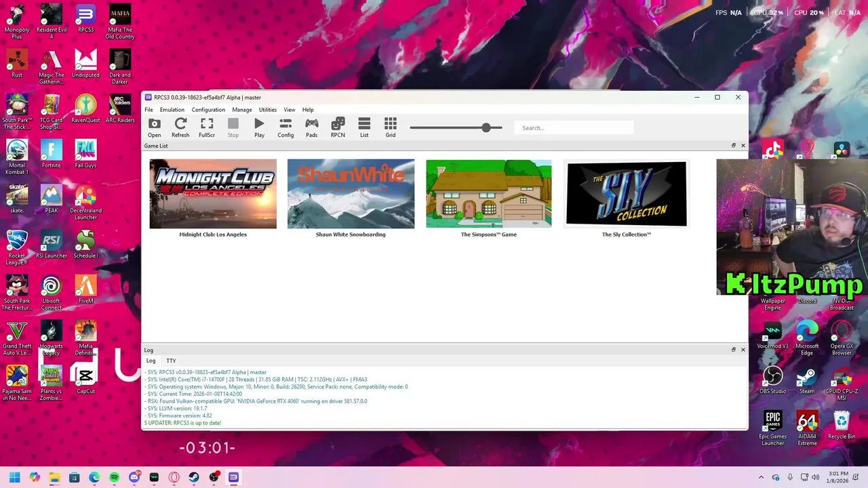
Task: Open the Voicemod V3 desktop icon
Action: tap(772, 335)
